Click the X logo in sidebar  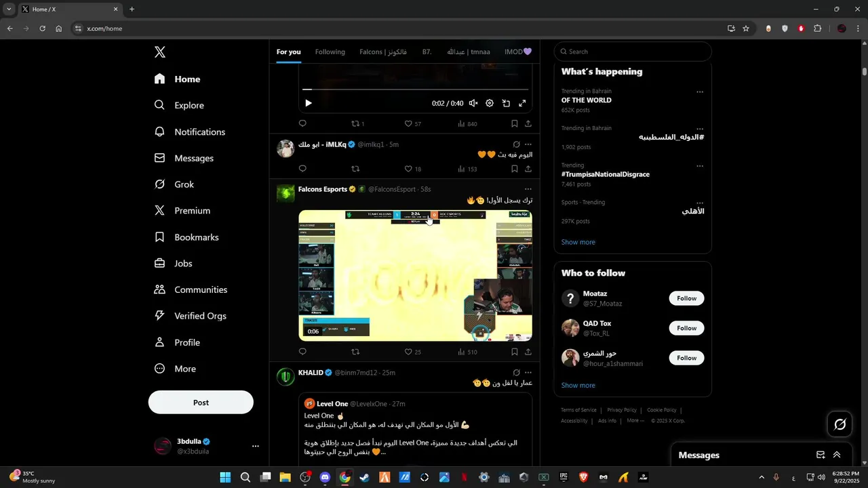click(x=159, y=52)
